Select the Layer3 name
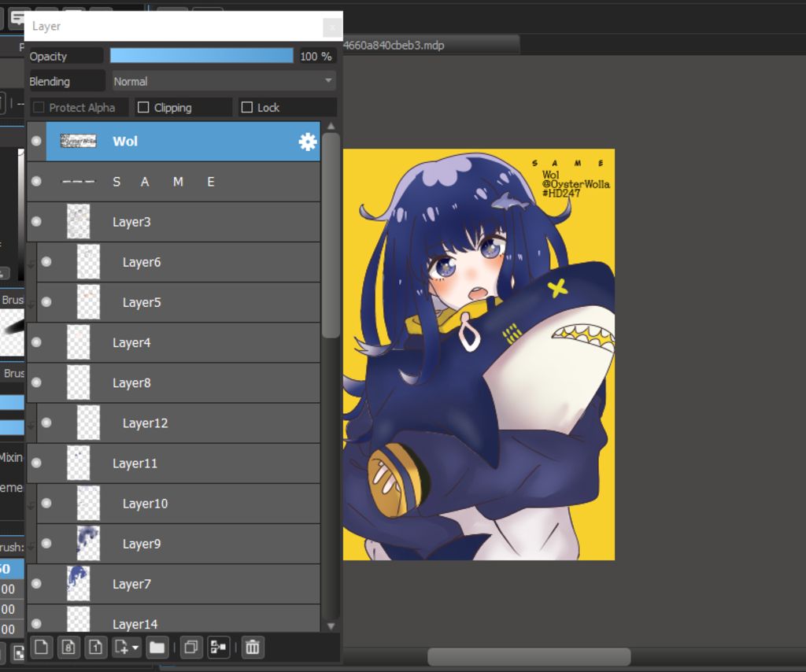Screen dimensions: 806x672 click(131, 222)
